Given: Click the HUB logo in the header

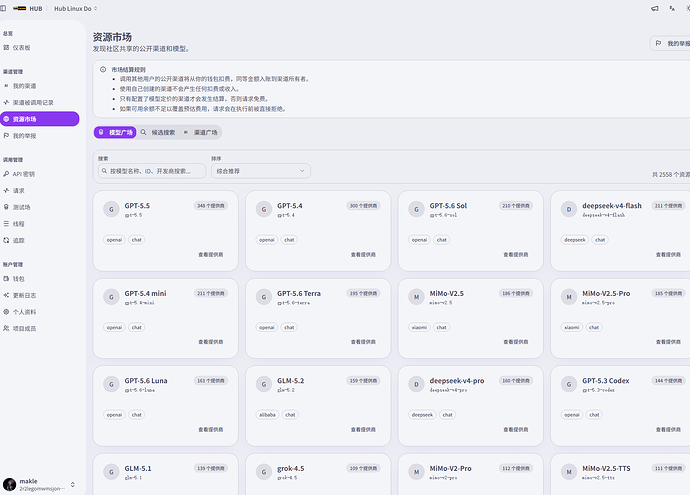Looking at the screenshot, I should point(28,8).
